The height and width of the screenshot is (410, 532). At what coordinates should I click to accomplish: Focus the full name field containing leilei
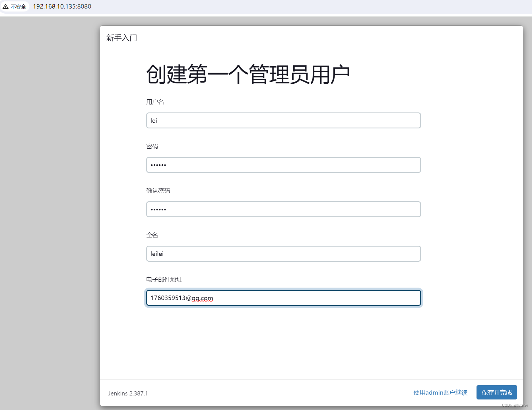coord(283,254)
